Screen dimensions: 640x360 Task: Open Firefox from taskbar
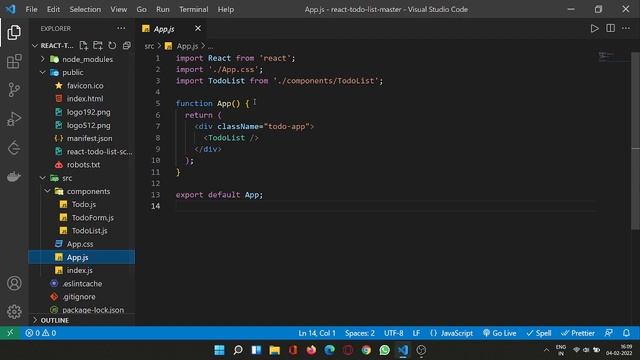point(311,350)
